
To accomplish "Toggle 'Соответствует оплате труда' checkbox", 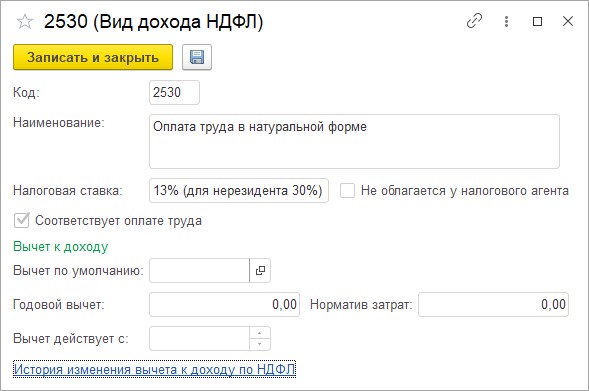I will (22, 220).
